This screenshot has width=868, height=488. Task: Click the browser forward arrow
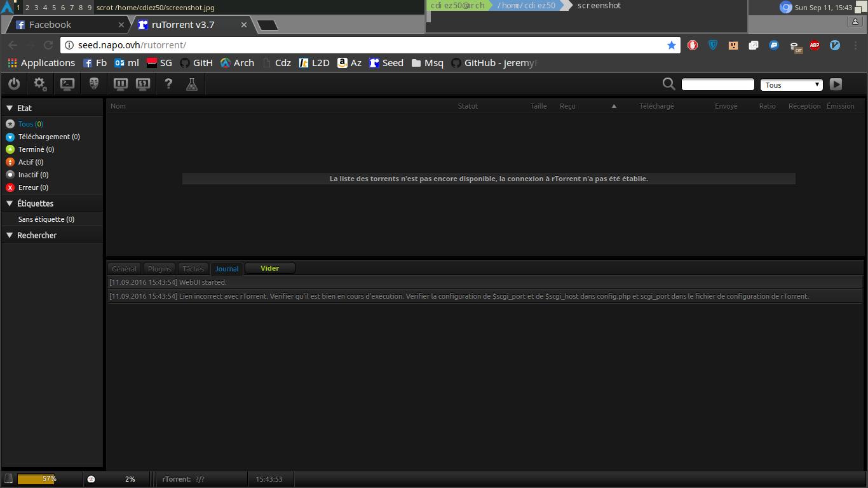coord(31,45)
